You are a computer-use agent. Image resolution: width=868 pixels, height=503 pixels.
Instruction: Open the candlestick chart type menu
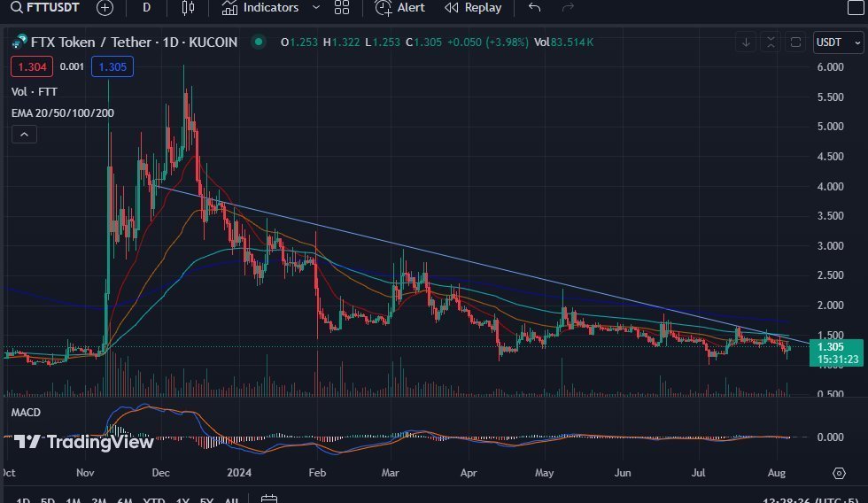[188, 8]
